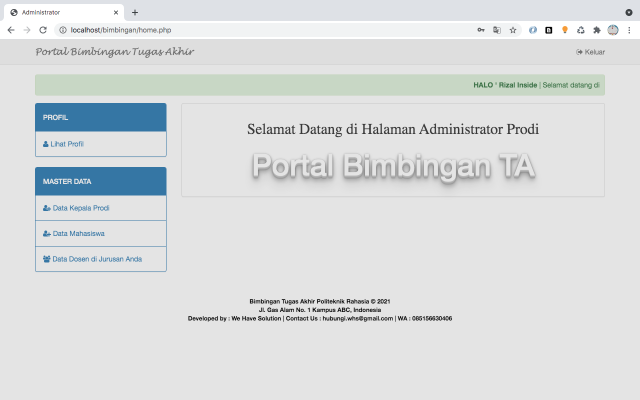View site information icon in address bar

(x=62, y=30)
